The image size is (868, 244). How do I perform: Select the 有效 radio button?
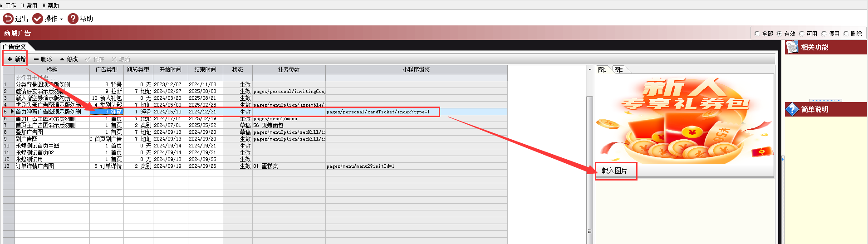coord(779,34)
